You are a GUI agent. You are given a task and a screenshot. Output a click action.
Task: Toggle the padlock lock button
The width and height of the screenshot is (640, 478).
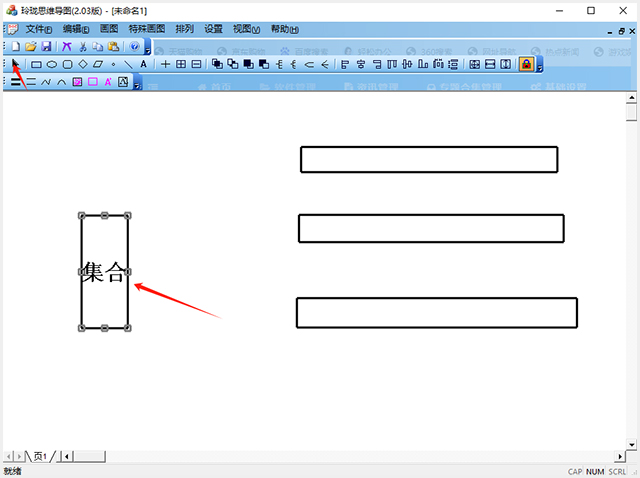click(x=526, y=64)
